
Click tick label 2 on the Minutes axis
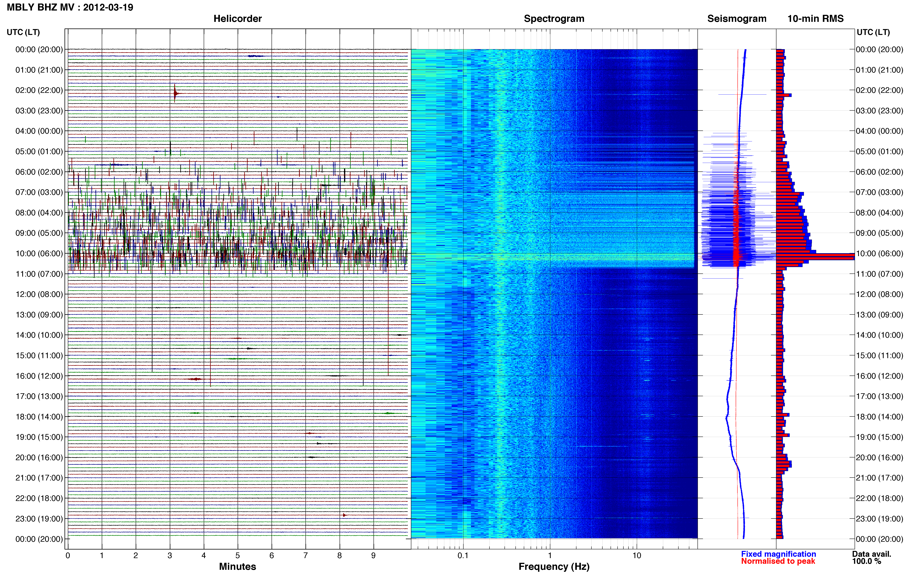click(136, 555)
